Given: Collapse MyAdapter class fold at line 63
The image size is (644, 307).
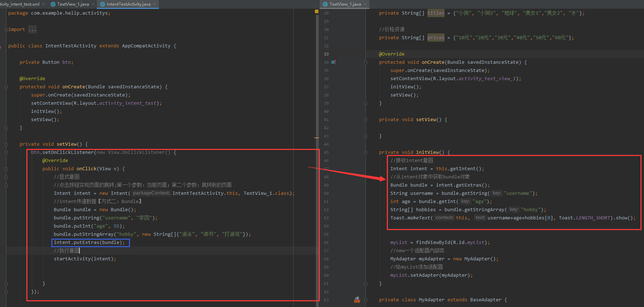Looking at the screenshot, I should click(x=365, y=300).
